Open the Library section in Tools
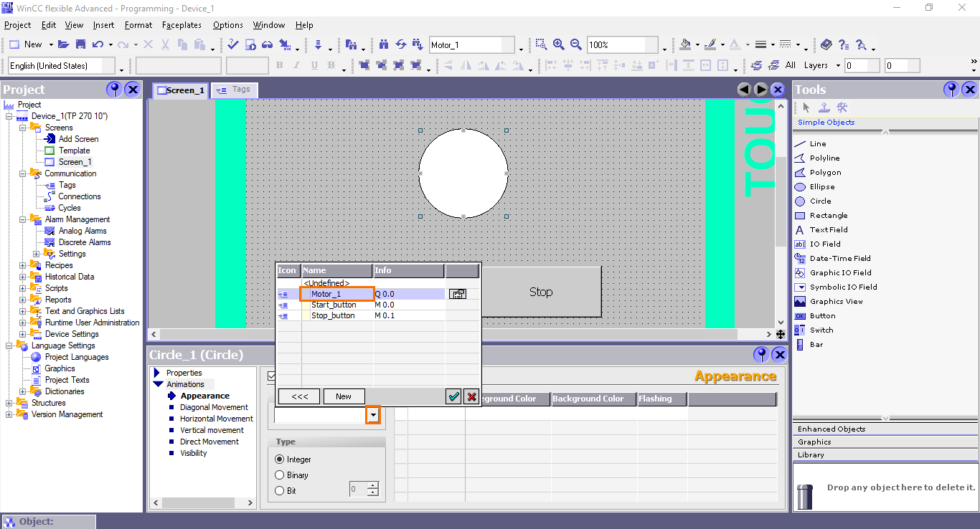 (x=885, y=454)
